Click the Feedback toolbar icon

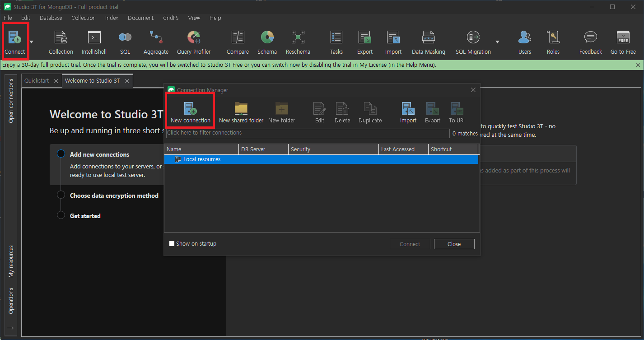[591, 43]
